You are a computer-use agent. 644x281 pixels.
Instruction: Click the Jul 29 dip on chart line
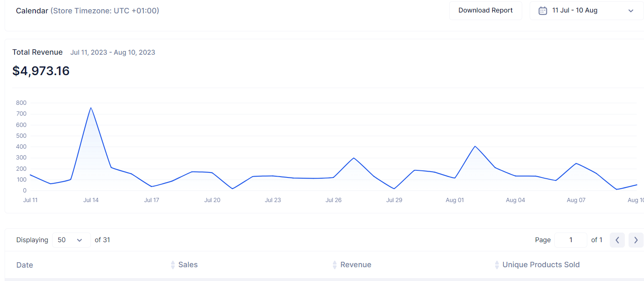394,189
